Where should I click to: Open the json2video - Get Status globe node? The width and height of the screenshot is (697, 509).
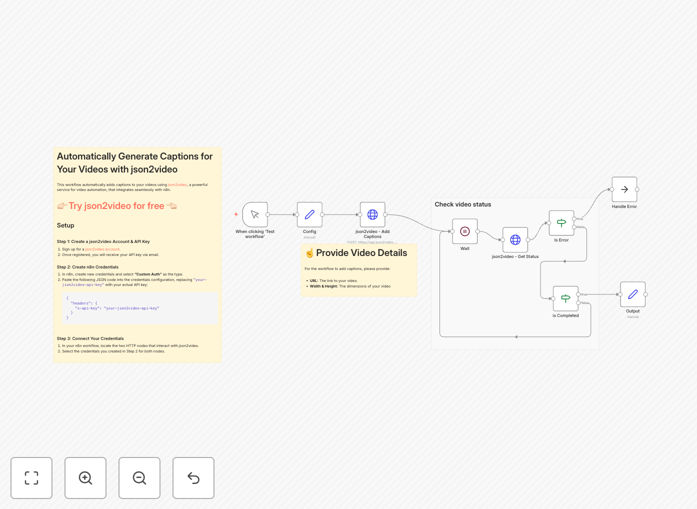[515, 240]
